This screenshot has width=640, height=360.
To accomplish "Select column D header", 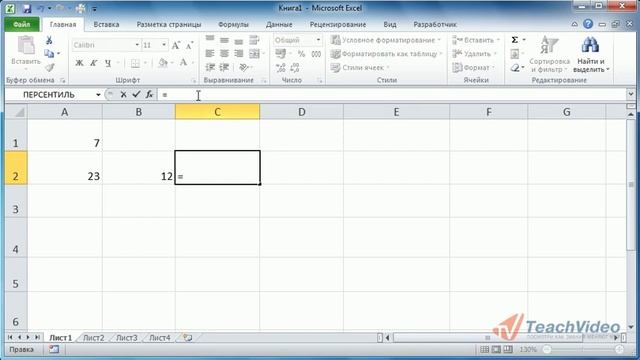I will [301, 112].
